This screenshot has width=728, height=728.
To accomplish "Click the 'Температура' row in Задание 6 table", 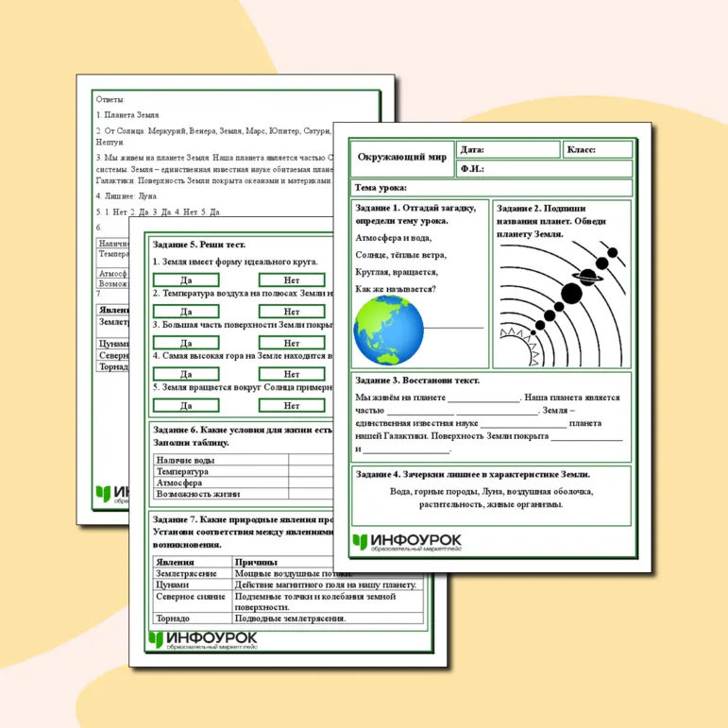I will point(244,471).
